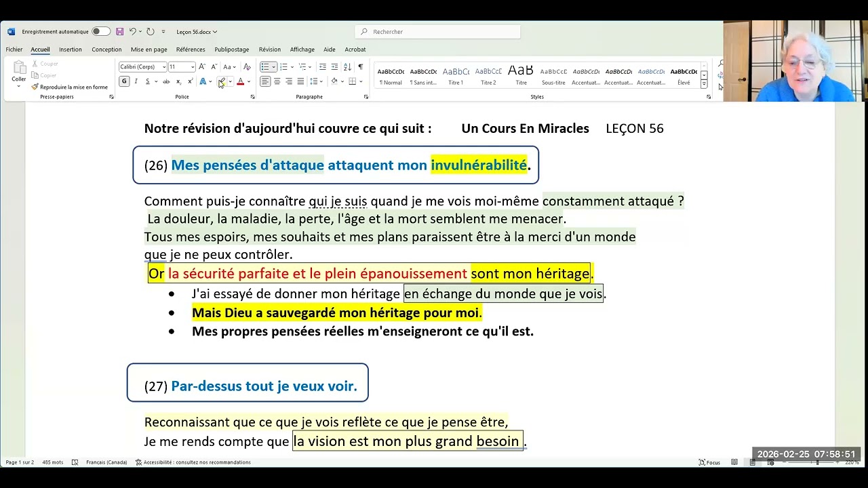Viewport: 868px width, 488px height.
Task: Click the 485 mots word count
Action: tap(52, 462)
